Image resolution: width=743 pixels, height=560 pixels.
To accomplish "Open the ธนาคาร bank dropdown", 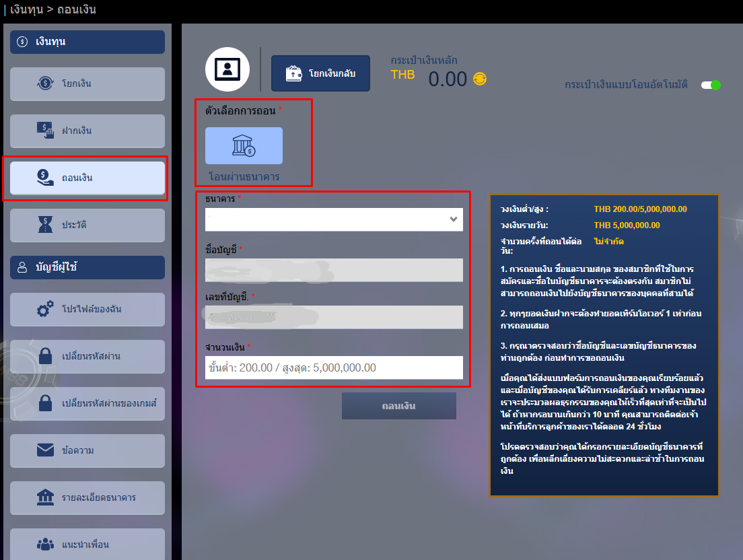I will 332,219.
